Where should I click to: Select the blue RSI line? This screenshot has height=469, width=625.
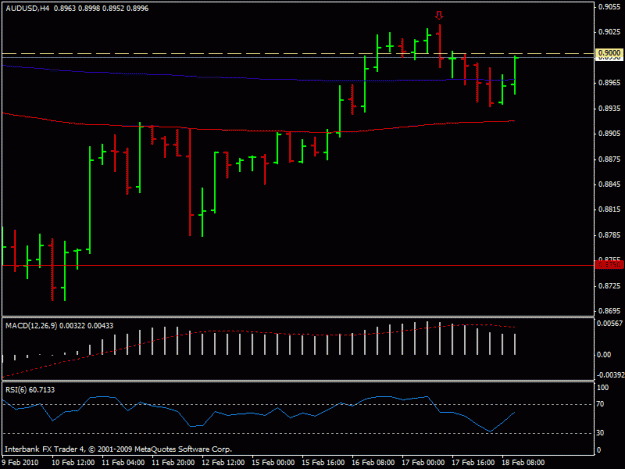[x=259, y=412]
